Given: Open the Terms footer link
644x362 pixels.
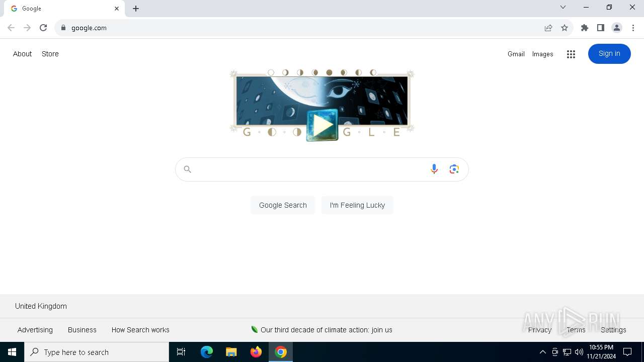Looking at the screenshot, I should point(576,330).
